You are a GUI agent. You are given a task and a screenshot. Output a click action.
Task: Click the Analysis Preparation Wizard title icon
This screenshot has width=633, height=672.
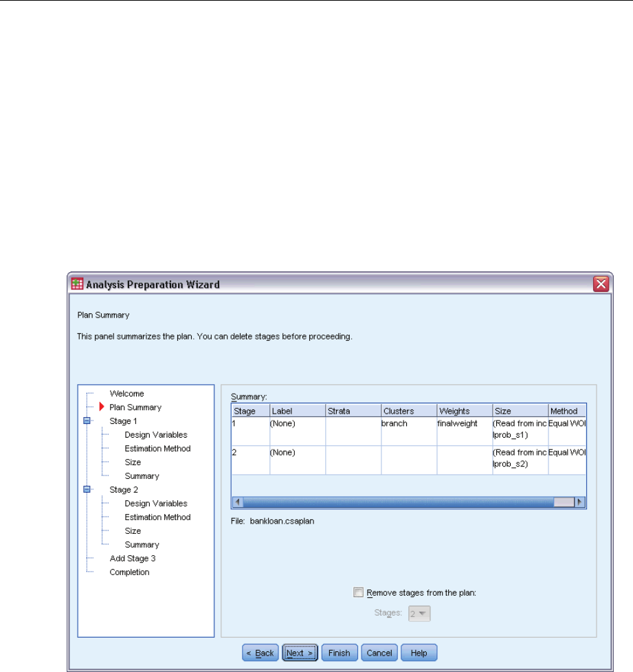click(x=77, y=284)
